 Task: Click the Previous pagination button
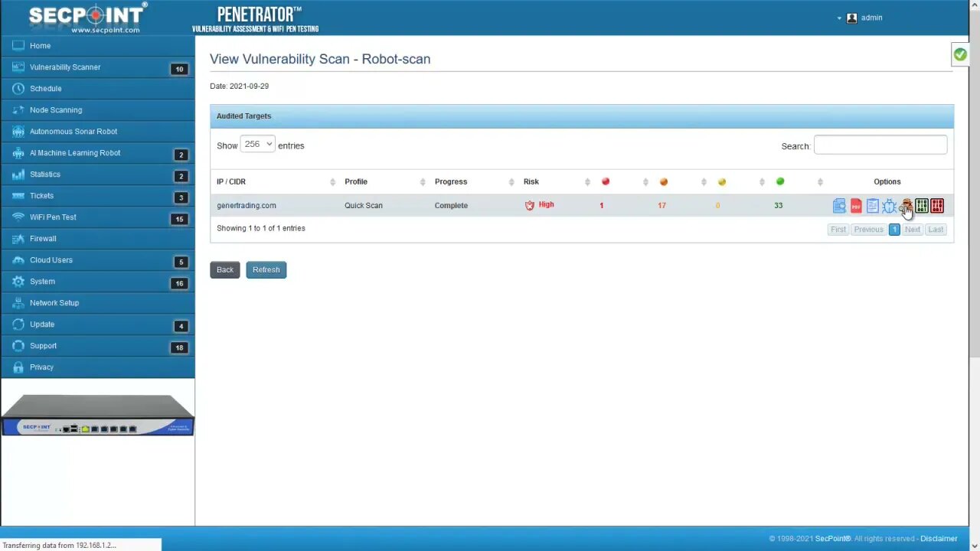coord(868,230)
